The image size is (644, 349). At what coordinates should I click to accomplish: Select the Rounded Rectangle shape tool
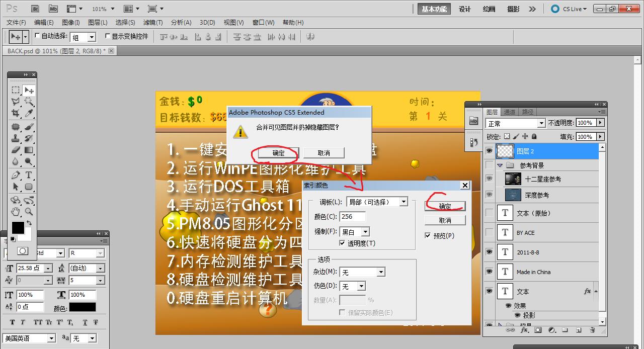29,186
